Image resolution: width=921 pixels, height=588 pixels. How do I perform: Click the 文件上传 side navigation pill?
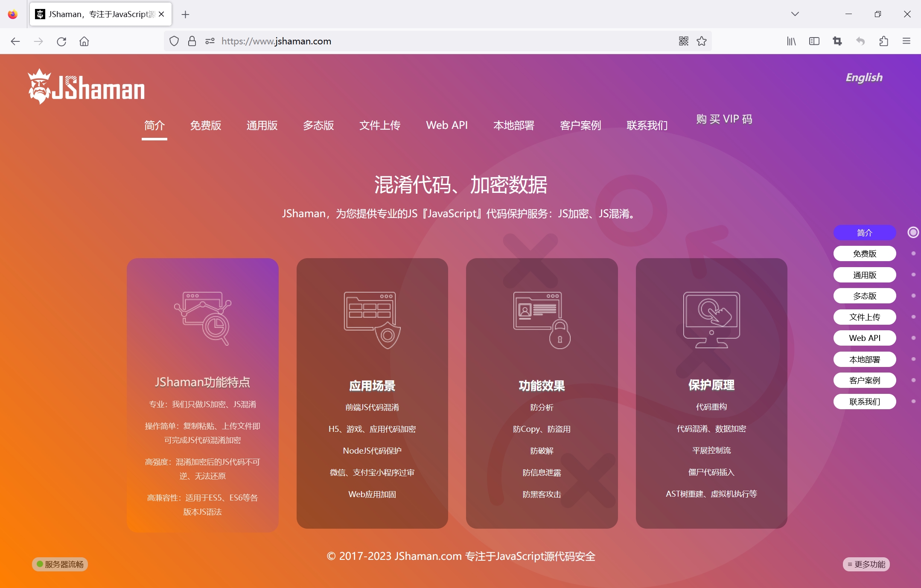[865, 317]
